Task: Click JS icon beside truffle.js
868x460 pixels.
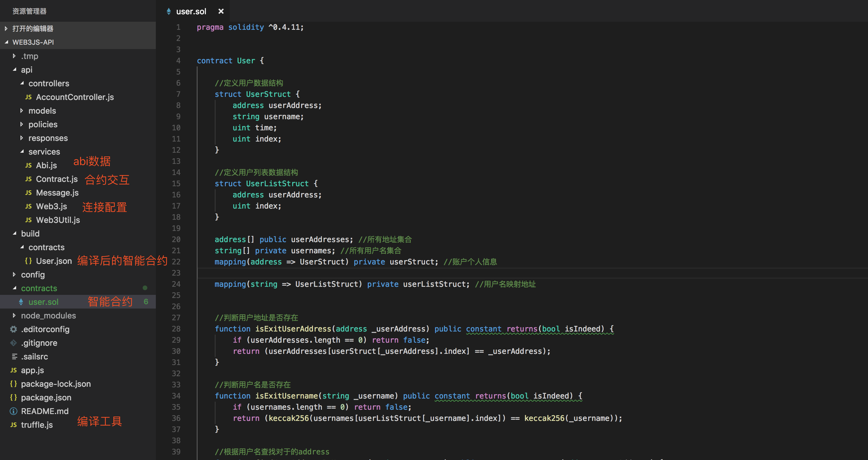Action: point(13,425)
